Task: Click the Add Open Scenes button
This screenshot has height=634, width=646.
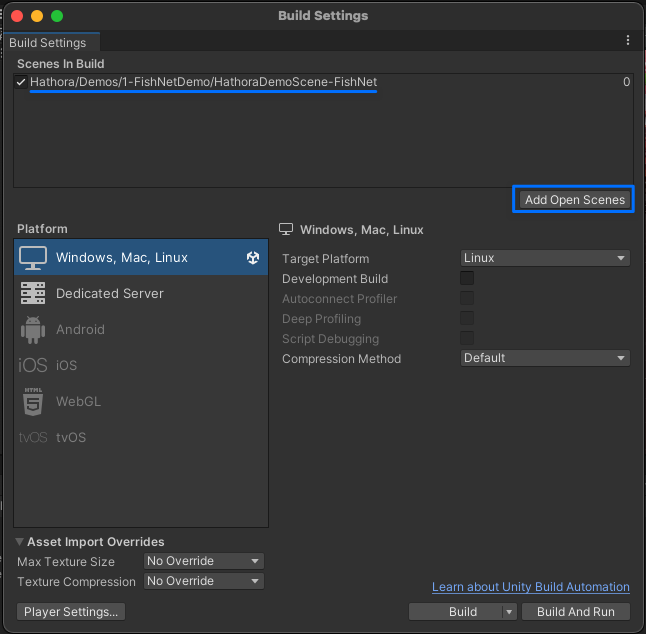Action: (x=575, y=200)
